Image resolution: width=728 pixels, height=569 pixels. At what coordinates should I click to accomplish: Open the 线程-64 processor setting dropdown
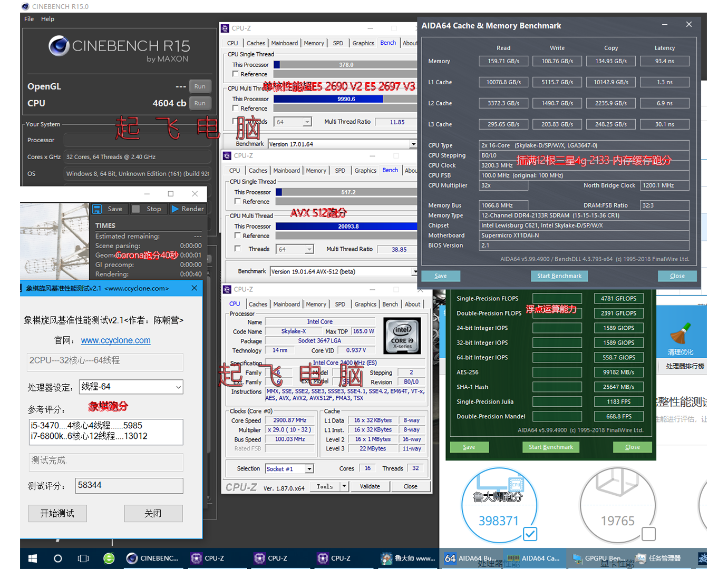click(179, 387)
